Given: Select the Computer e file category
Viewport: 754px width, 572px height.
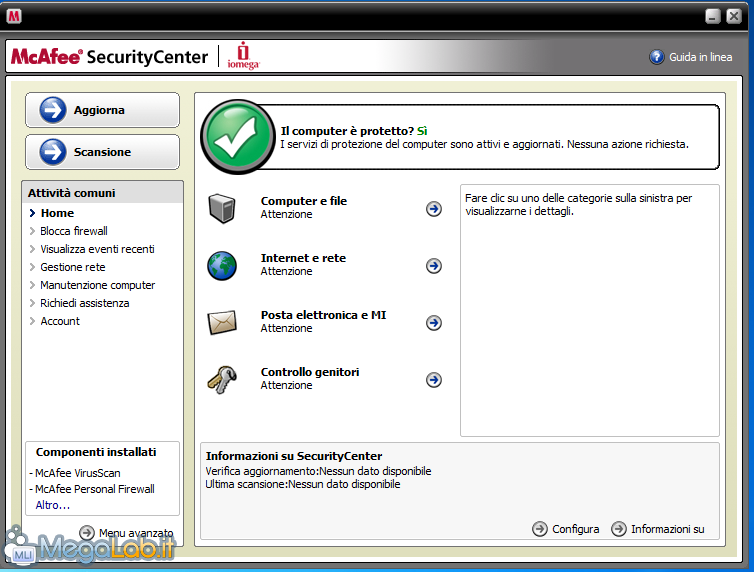Looking at the screenshot, I should 303,201.
